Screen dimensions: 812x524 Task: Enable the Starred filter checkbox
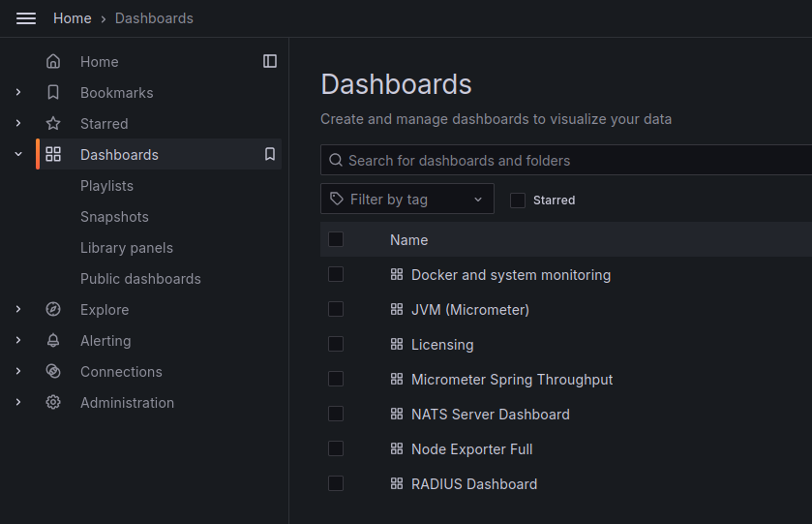click(518, 200)
